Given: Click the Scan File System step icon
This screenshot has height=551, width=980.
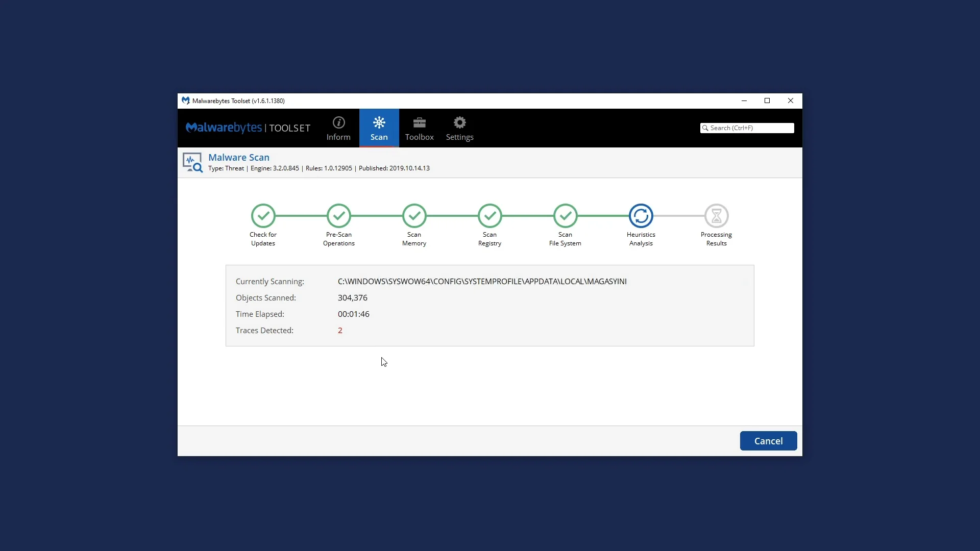Looking at the screenshot, I should [565, 216].
